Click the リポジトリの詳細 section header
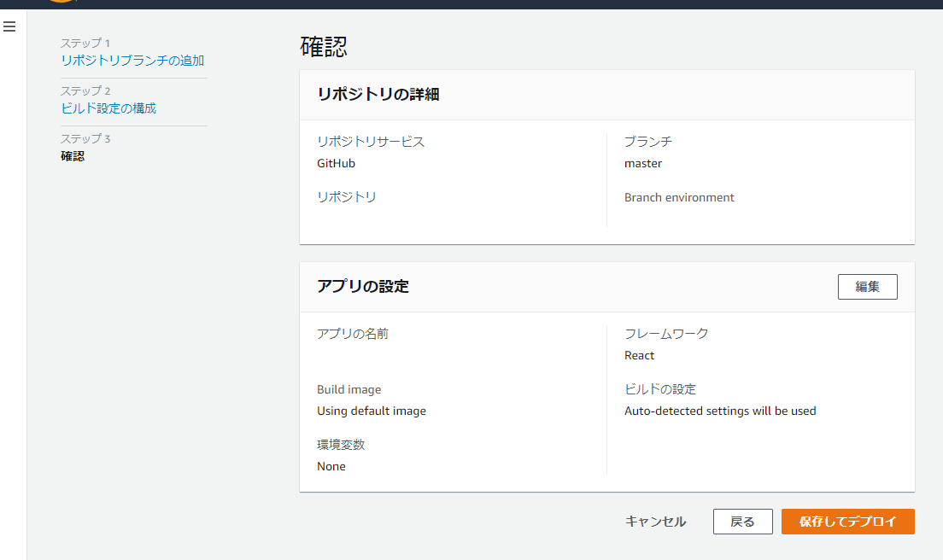Image resolution: width=943 pixels, height=560 pixels. point(378,95)
